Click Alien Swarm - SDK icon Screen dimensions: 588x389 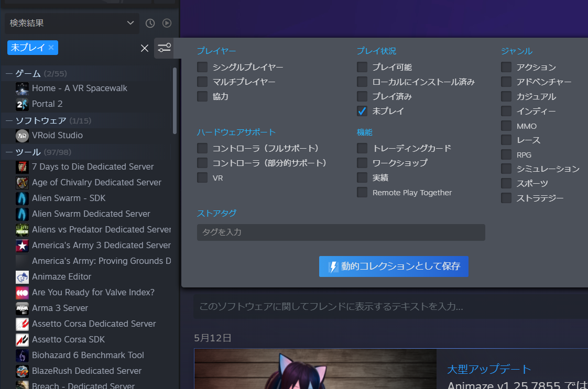[22, 198]
